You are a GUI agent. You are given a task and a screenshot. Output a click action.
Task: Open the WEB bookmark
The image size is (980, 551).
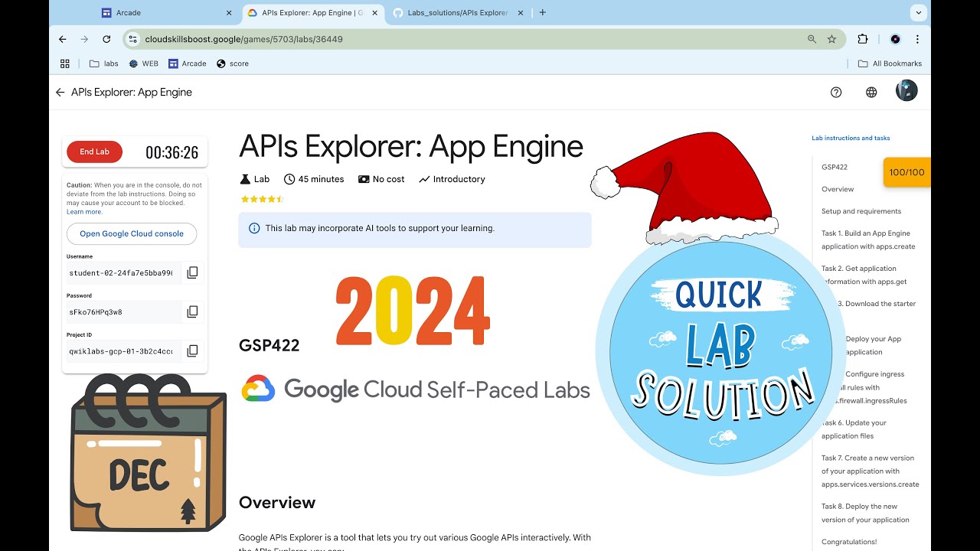click(144, 64)
